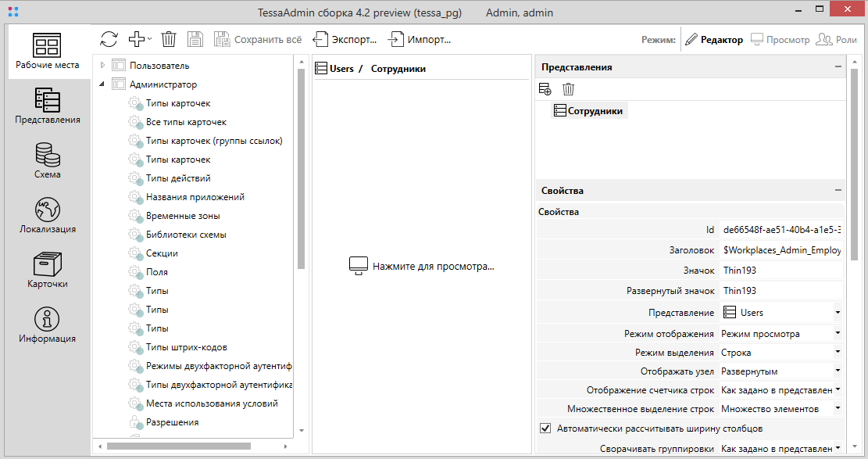Click the Импорт button

pos(420,39)
